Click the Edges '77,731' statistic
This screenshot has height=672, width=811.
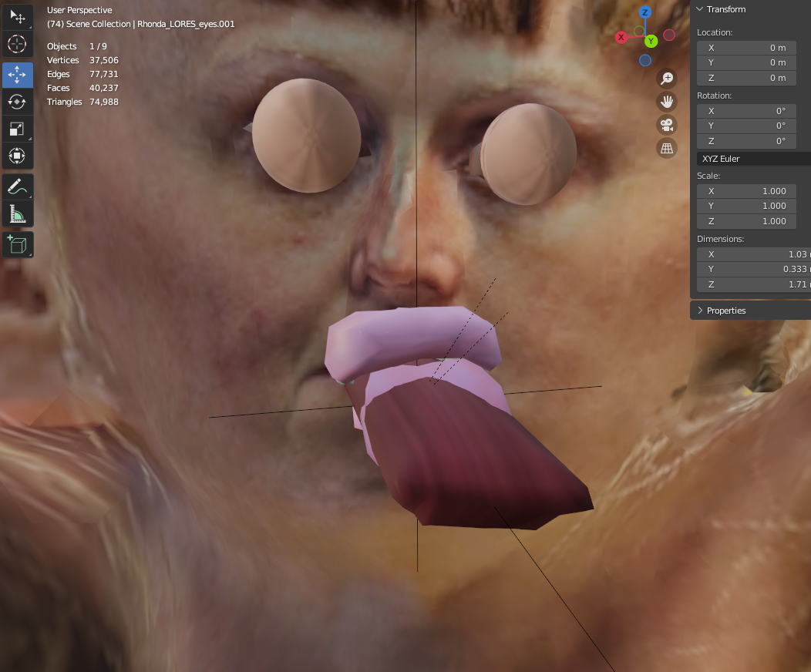(x=104, y=75)
